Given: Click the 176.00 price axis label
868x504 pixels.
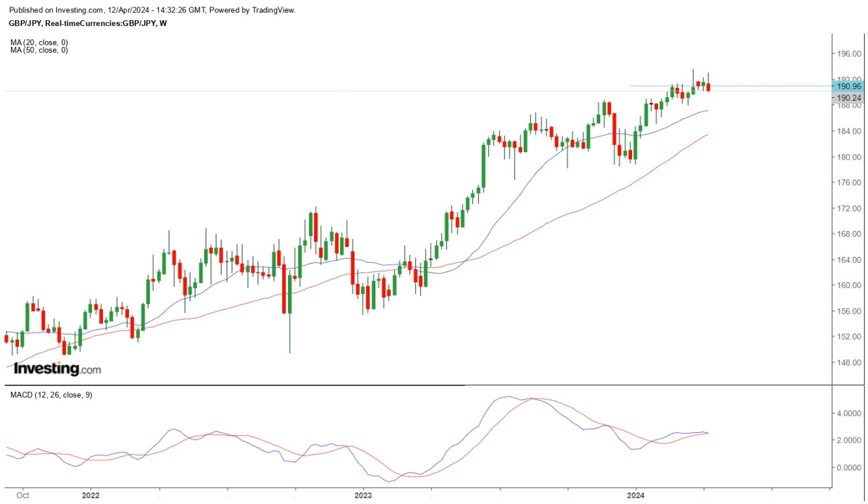Looking at the screenshot, I should (x=849, y=183).
